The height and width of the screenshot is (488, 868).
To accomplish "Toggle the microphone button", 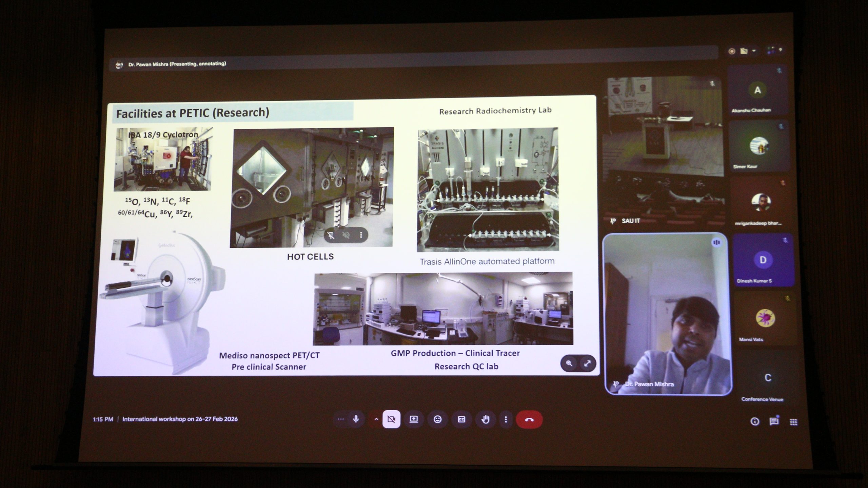I will point(356,419).
